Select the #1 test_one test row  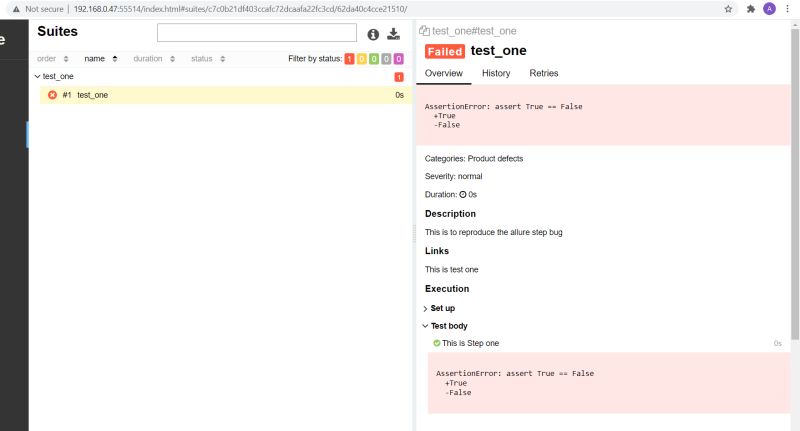(x=226, y=95)
